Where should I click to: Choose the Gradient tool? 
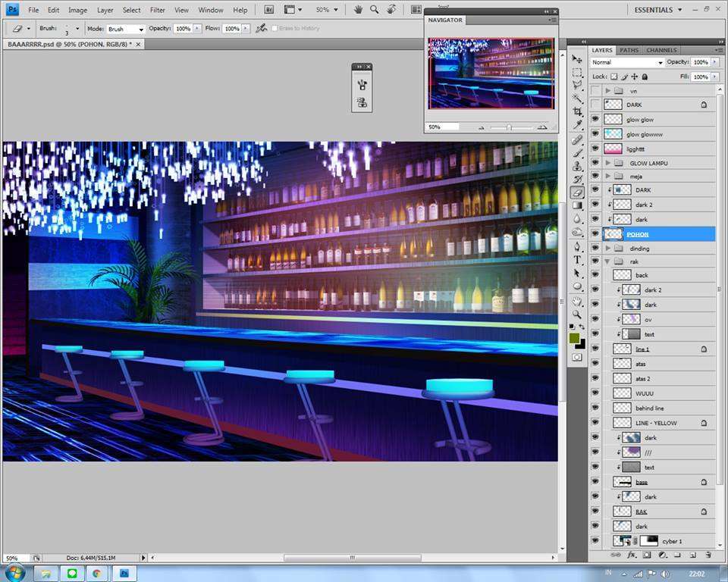click(x=577, y=205)
